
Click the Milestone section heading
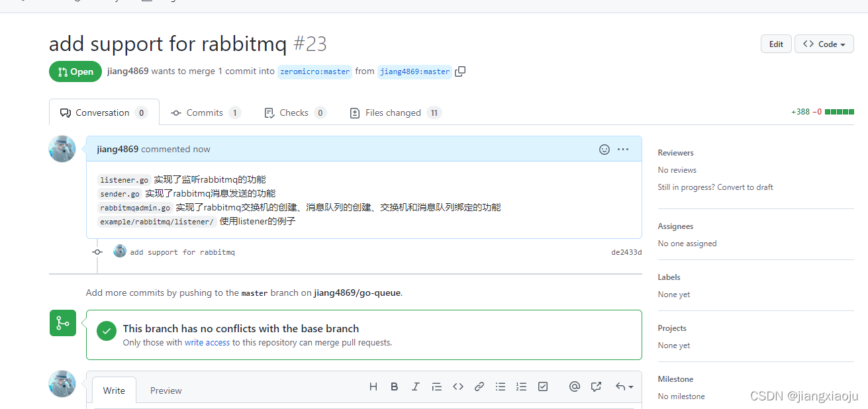[675, 379]
